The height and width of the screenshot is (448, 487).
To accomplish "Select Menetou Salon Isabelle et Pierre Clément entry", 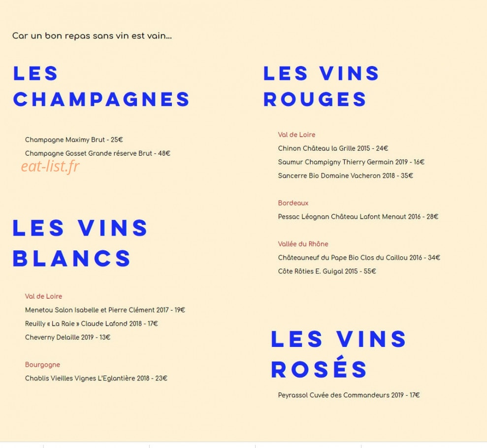I will tap(105, 310).
